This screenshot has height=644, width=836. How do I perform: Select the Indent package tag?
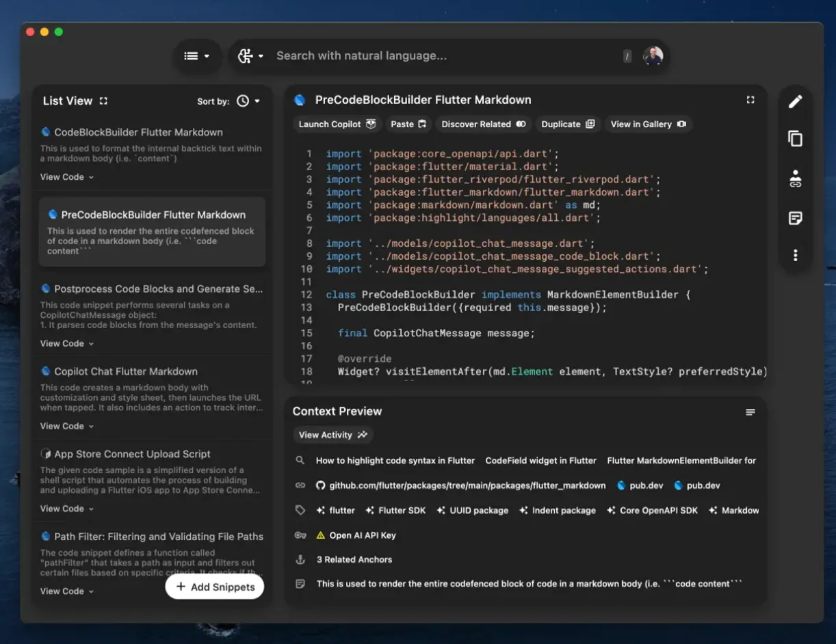(557, 511)
